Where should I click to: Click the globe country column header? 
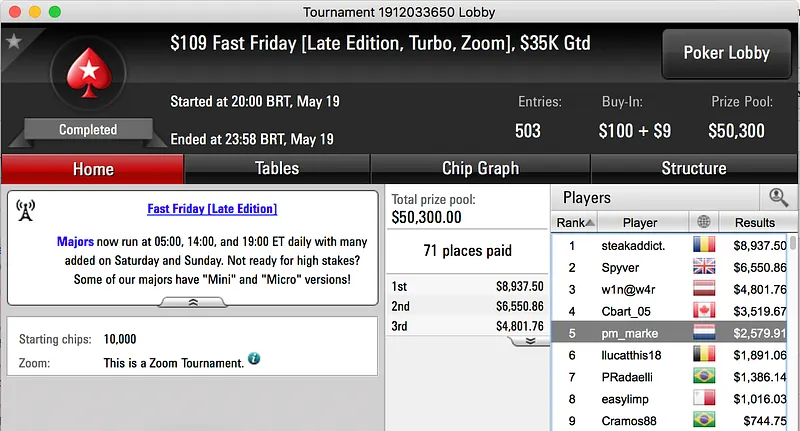[x=705, y=222]
